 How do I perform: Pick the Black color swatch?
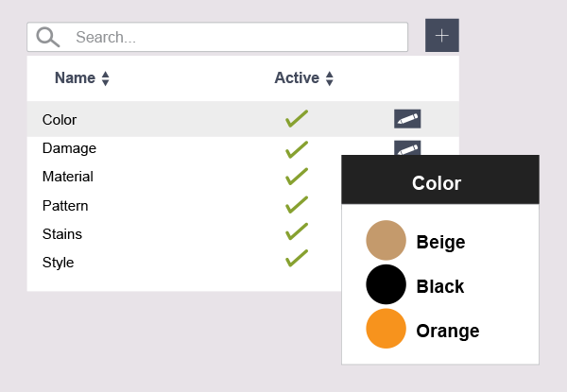[x=386, y=284]
